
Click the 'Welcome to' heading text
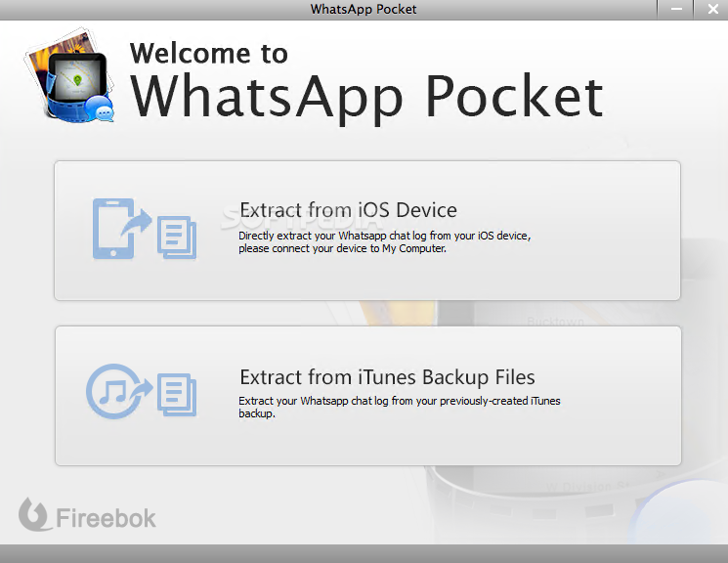point(209,53)
